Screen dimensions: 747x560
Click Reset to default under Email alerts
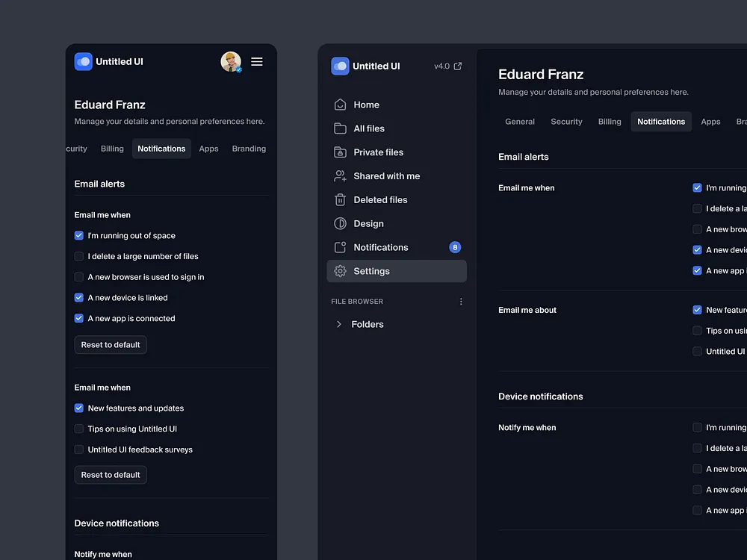pos(110,345)
